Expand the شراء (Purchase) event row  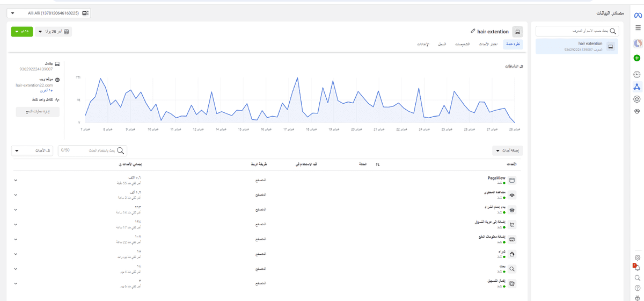click(x=16, y=254)
